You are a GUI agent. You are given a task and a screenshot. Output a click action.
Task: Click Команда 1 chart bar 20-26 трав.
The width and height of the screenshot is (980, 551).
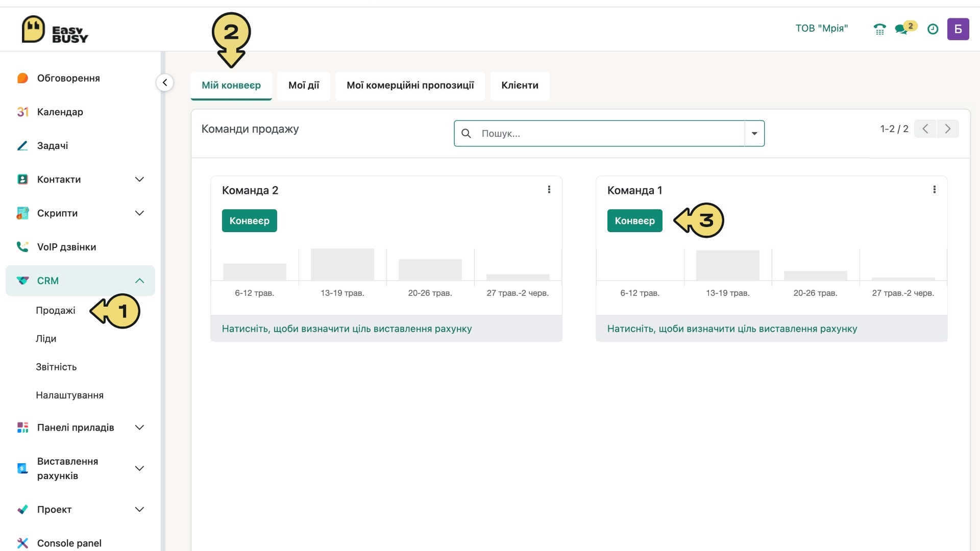pos(816,276)
